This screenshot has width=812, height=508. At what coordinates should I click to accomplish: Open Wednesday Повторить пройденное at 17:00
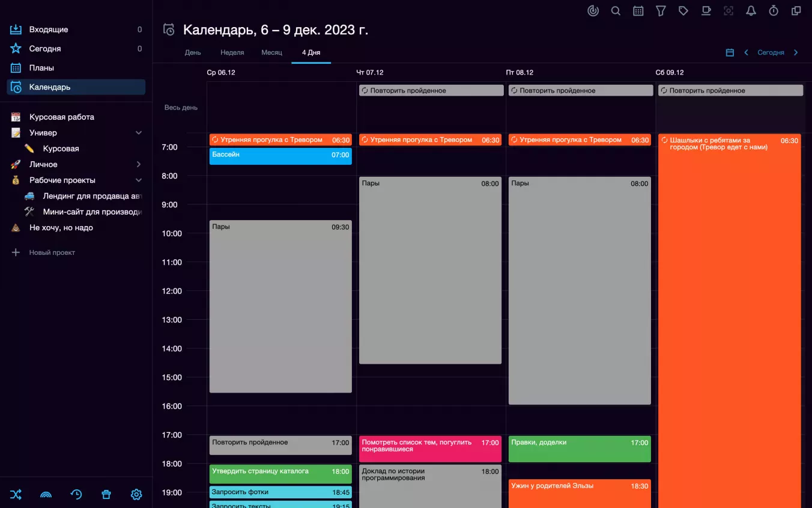(x=280, y=445)
